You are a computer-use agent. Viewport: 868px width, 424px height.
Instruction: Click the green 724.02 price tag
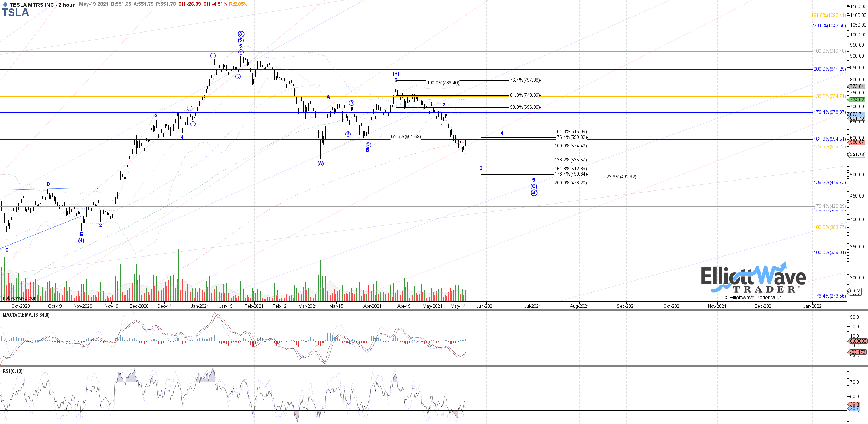(x=857, y=100)
